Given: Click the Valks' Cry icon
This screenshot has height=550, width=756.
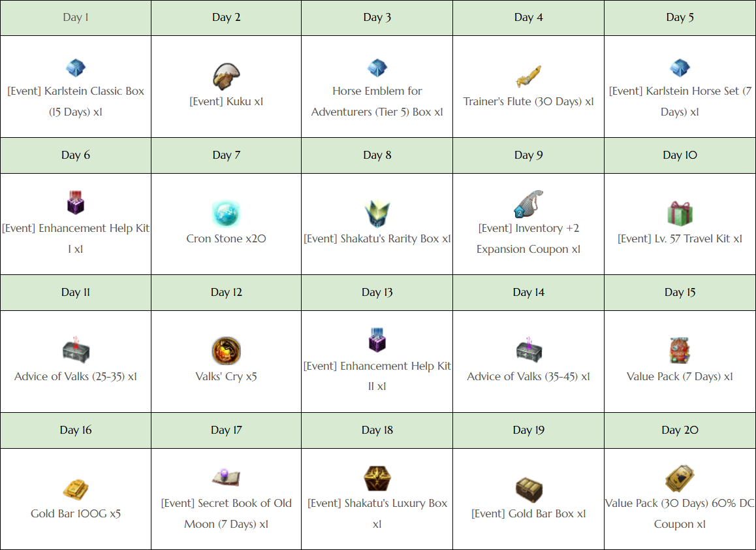Looking at the screenshot, I should pyautogui.click(x=226, y=351).
